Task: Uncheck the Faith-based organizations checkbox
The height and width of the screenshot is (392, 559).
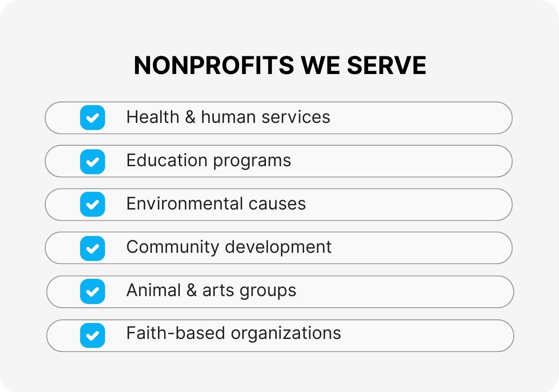Action: [x=93, y=335]
